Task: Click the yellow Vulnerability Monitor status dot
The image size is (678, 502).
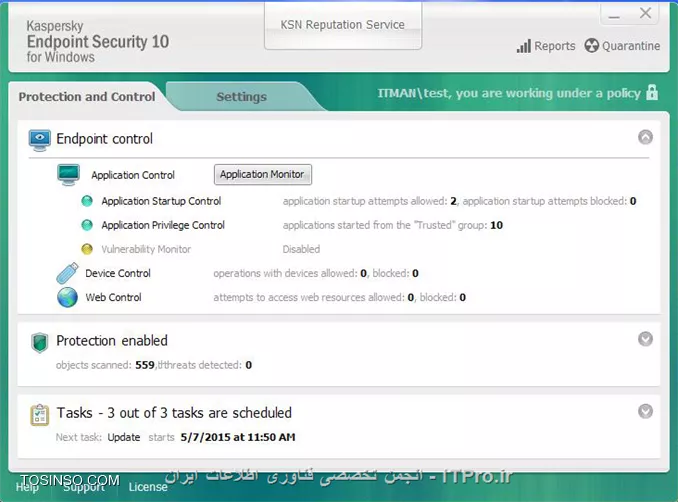Action: coord(87,249)
